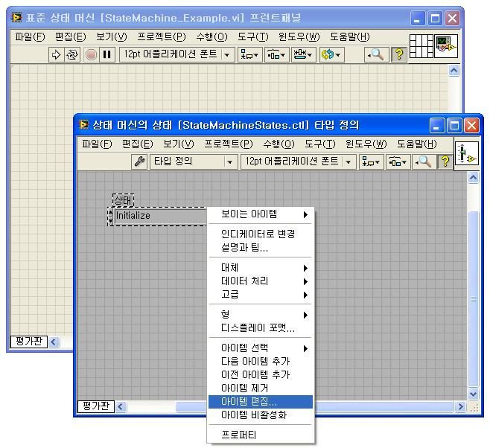Open Distribute Objects menu in front panel toolbar
This screenshot has height=448, width=490.
click(276, 54)
